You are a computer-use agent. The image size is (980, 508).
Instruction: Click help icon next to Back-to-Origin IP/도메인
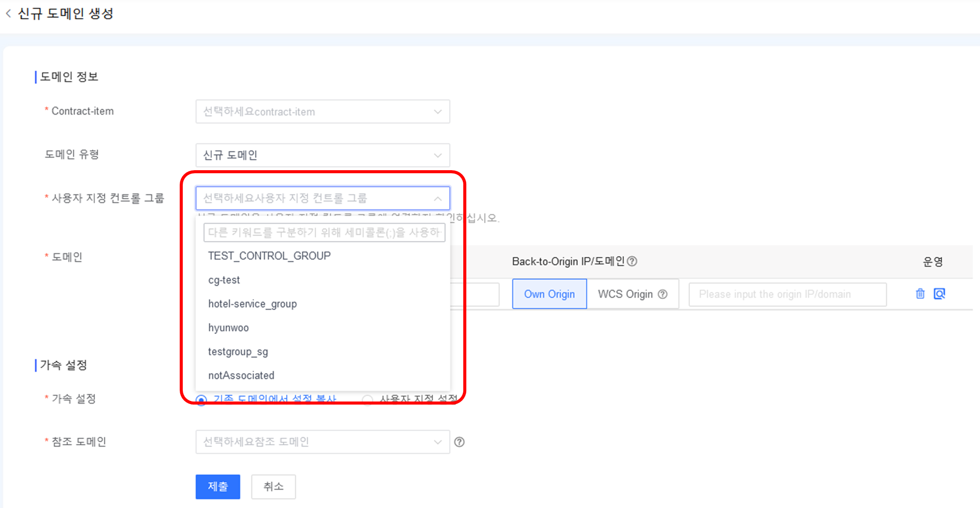632,261
